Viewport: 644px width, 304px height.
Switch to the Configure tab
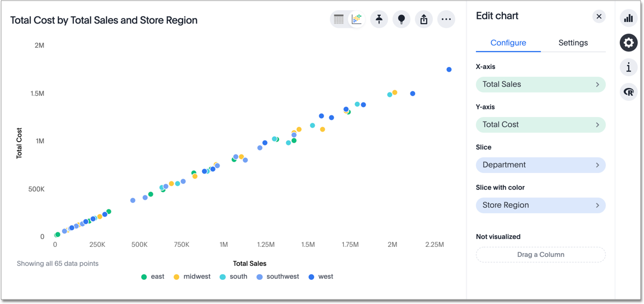pos(508,43)
